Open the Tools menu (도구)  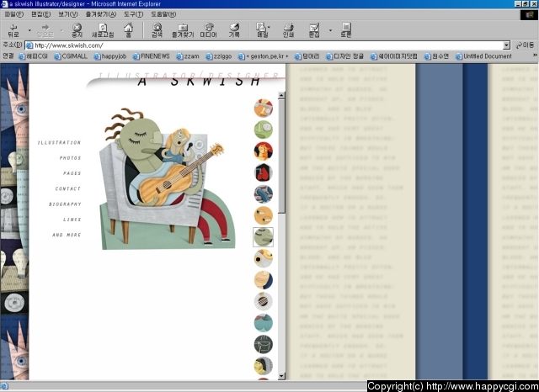[134, 14]
